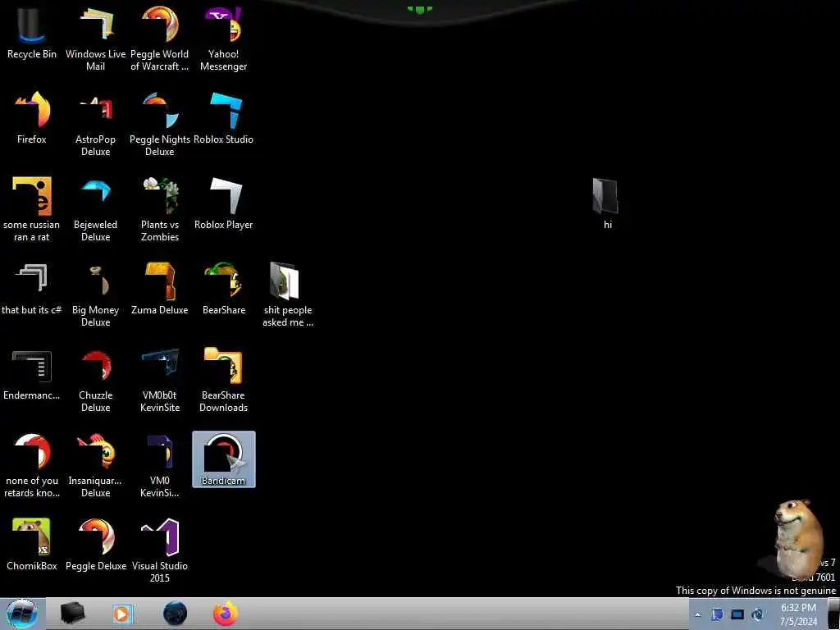Viewport: 840px width, 630px height.
Task: Select the 'hi' folder on the desktop
Action: click(x=608, y=203)
